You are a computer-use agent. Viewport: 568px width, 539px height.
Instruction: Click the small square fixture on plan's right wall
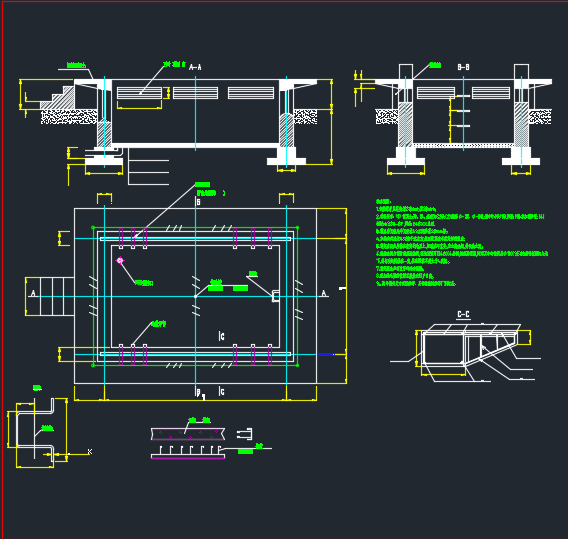(276, 296)
